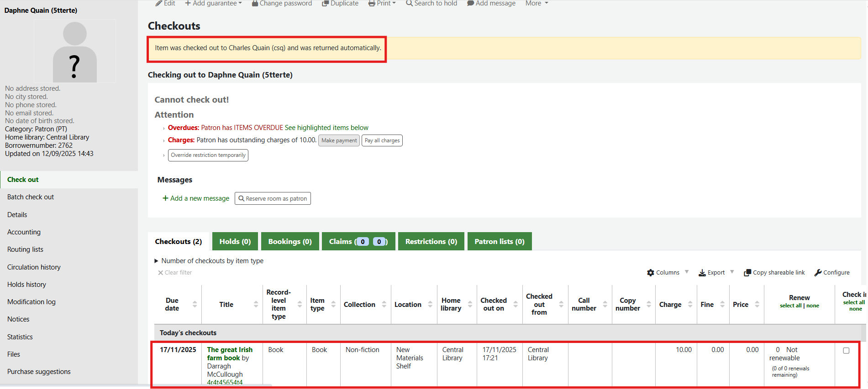Image resolution: width=868 pixels, height=389 pixels.
Task: Click Override restriction temporarily button
Action: pyautogui.click(x=208, y=155)
